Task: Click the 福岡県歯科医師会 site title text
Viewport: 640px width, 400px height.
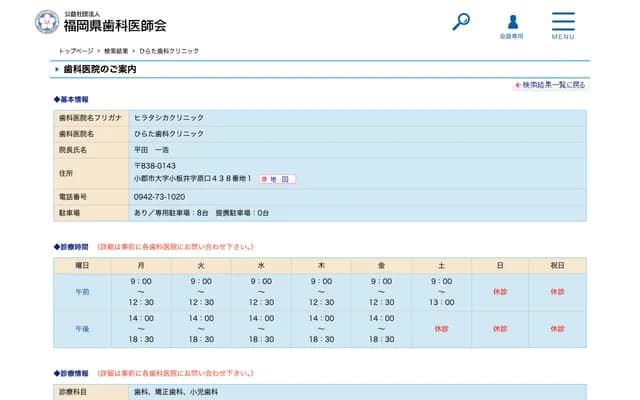Action: point(115,25)
